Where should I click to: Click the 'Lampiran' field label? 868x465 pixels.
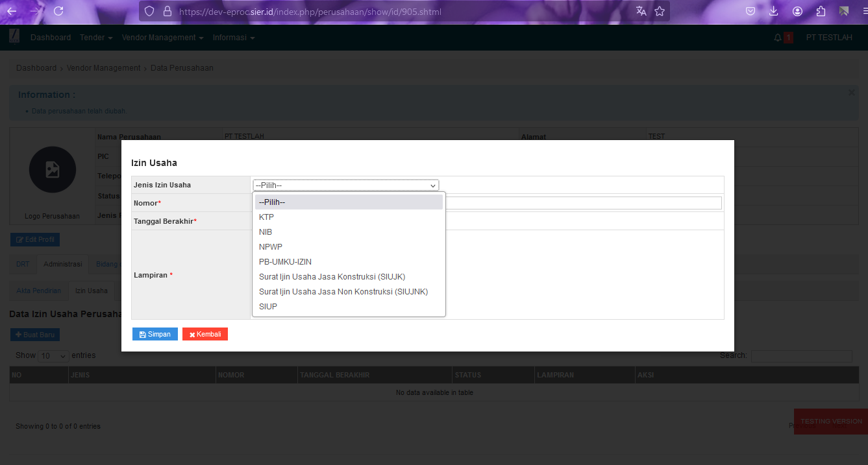(x=153, y=275)
